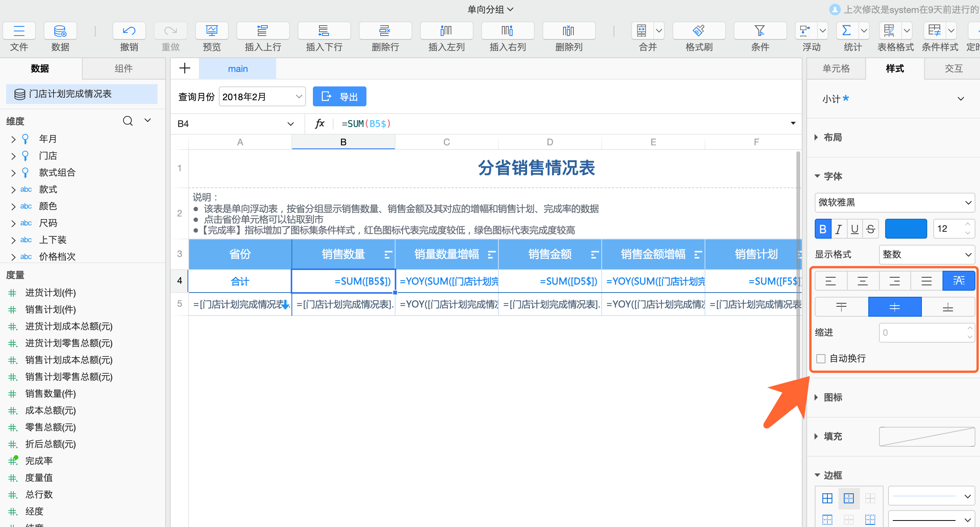This screenshot has height=527, width=980.
Task: Insert a row above using 插入上行
Action: [263, 36]
